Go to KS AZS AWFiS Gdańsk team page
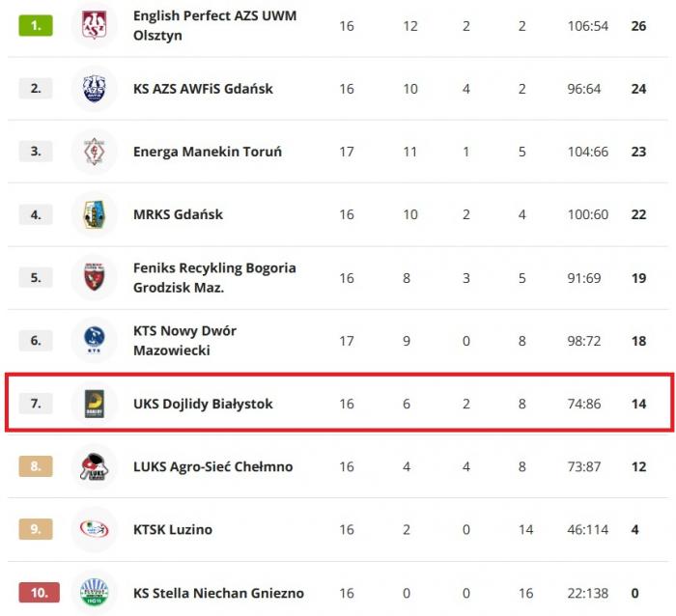 click(x=203, y=89)
